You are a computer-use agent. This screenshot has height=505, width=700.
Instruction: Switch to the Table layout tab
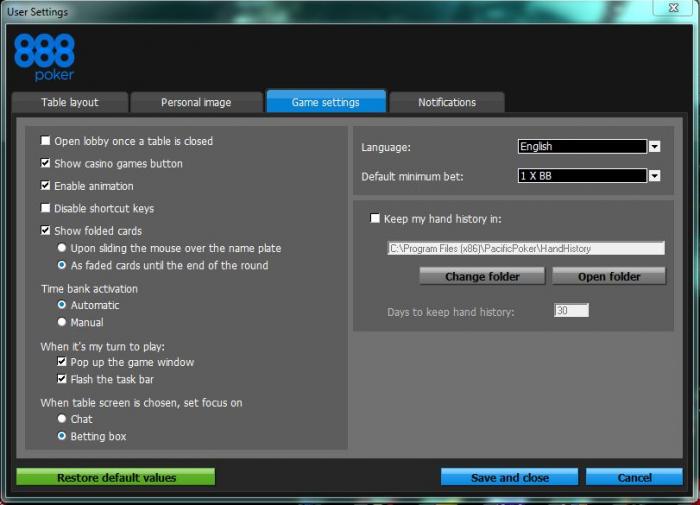70,102
